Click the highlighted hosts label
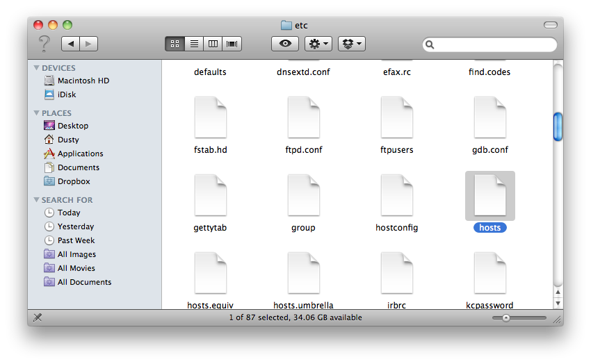The height and width of the screenshot is (364, 591). (x=490, y=228)
